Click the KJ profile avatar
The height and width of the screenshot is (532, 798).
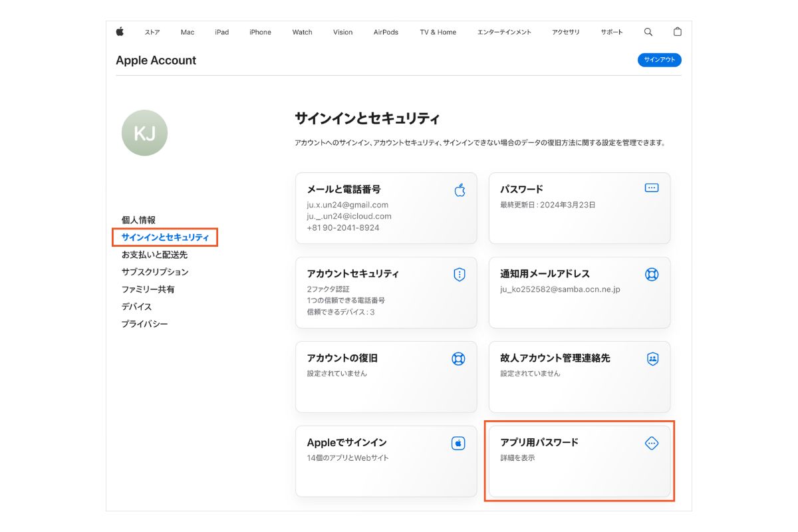pyautogui.click(x=144, y=133)
